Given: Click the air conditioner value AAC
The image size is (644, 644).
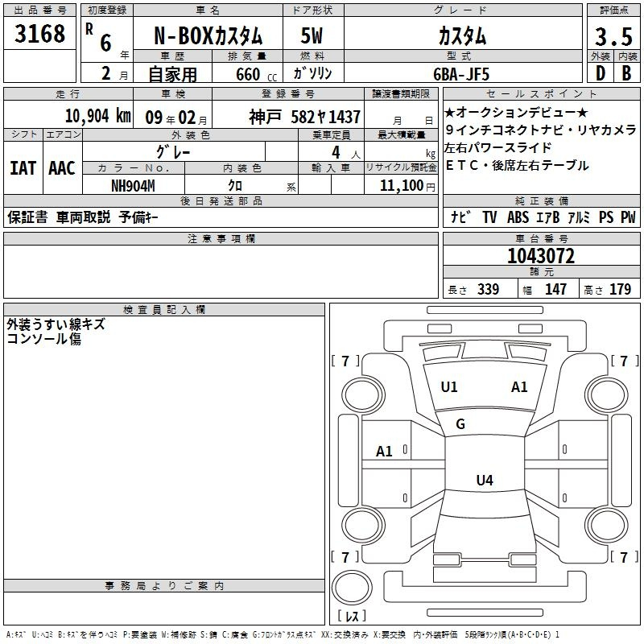Looking at the screenshot, I should pyautogui.click(x=62, y=168).
